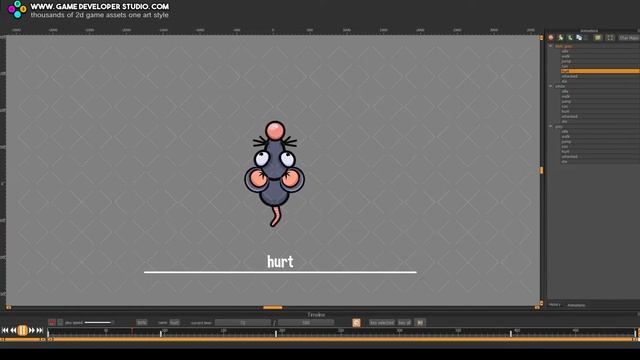The image size is (640, 360).
Task: Click the play speed percentage box
Action: click(142, 322)
